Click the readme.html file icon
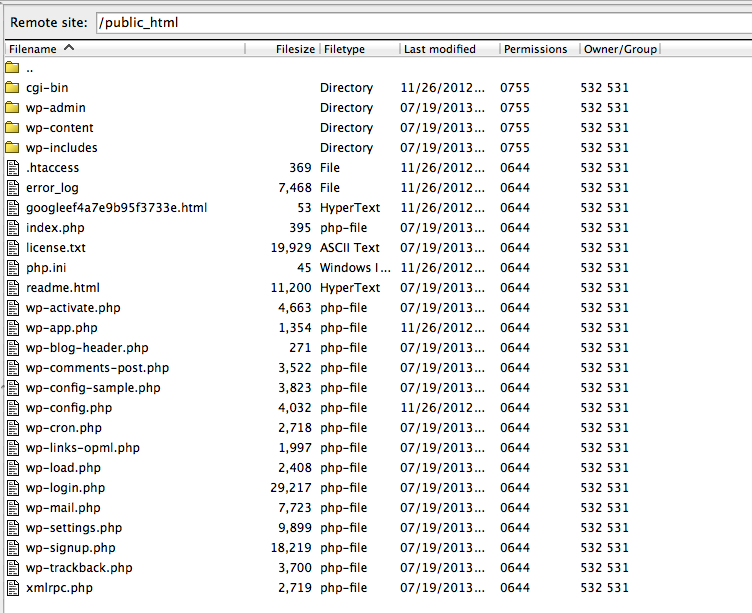 [13, 288]
